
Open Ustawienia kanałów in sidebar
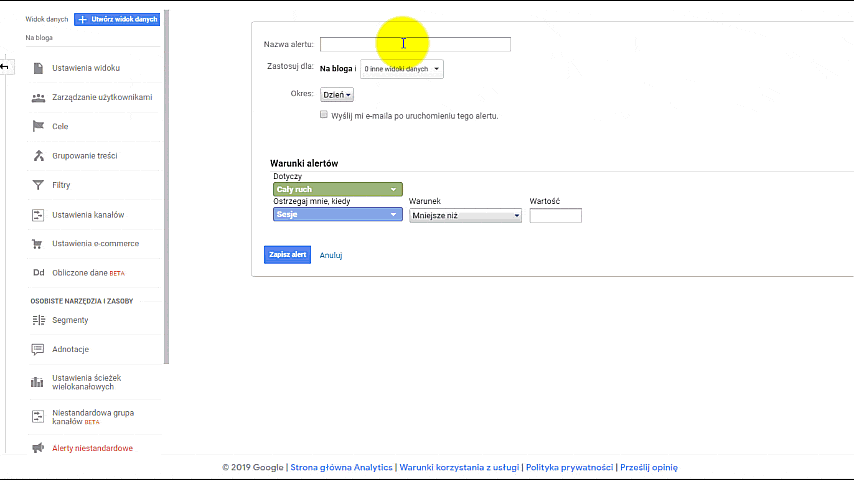88,215
